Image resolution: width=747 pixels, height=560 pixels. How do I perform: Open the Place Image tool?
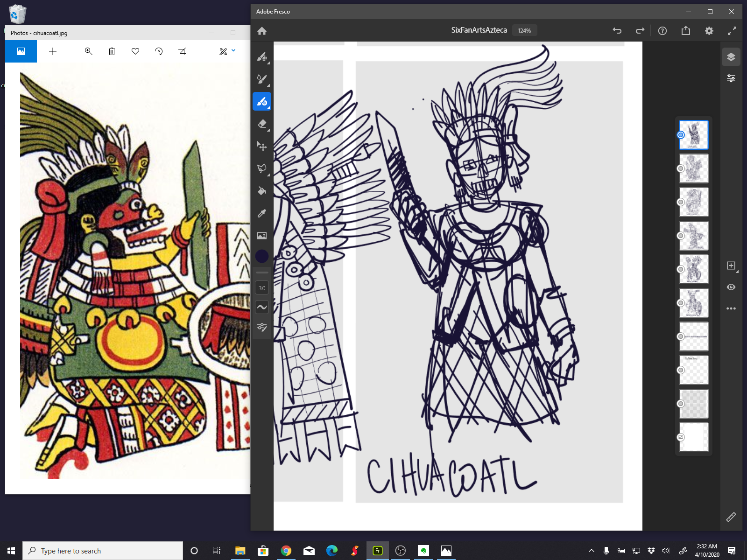click(x=262, y=236)
